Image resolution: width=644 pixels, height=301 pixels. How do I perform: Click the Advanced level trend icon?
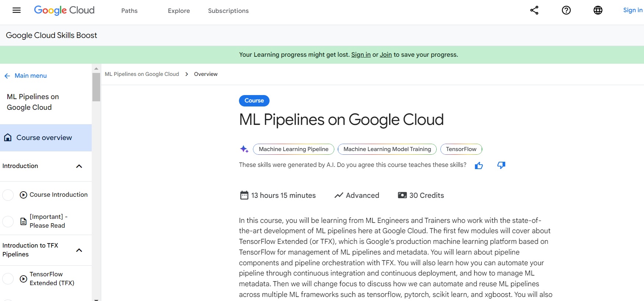point(339,195)
